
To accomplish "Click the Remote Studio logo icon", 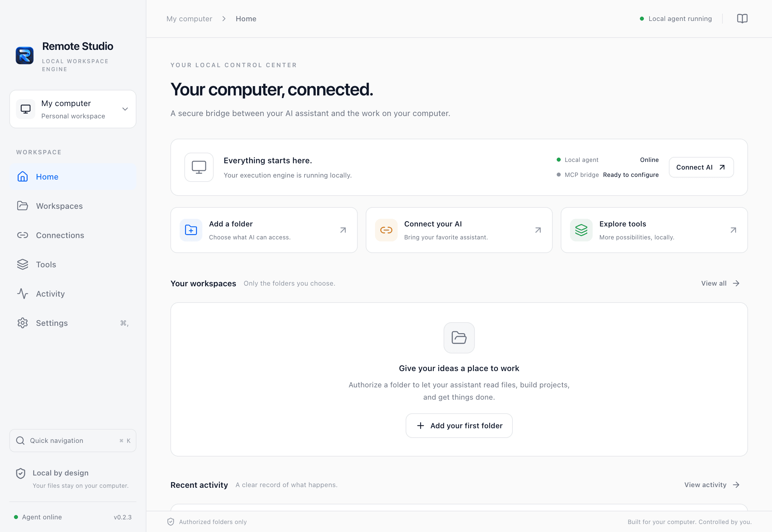I will (x=24, y=55).
